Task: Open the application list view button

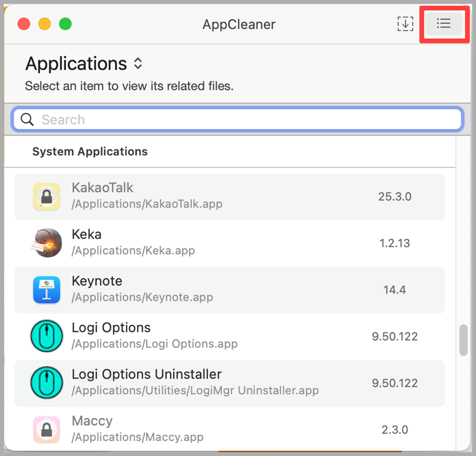Action: pos(444,24)
